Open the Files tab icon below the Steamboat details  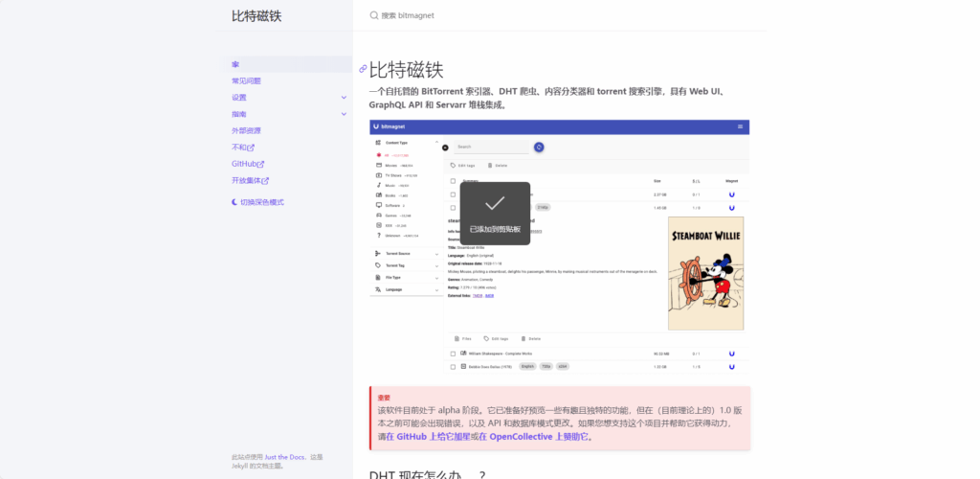457,338
